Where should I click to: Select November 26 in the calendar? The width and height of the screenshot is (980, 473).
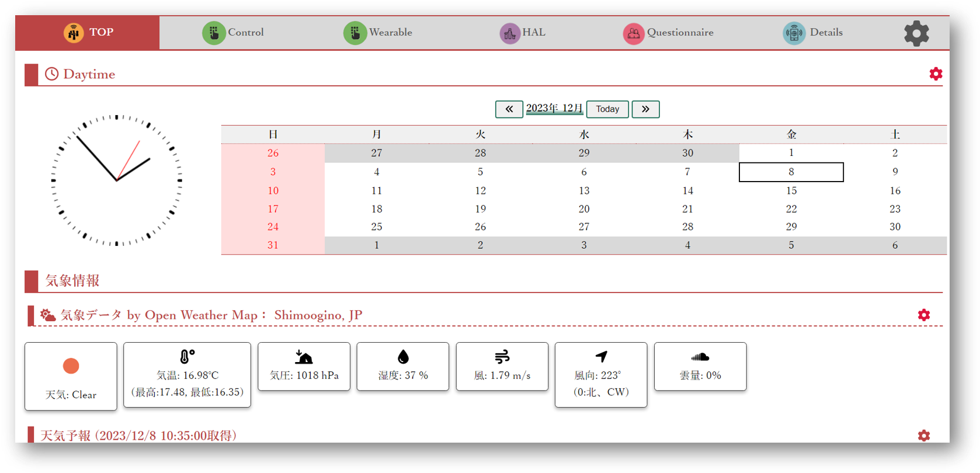pyautogui.click(x=273, y=153)
